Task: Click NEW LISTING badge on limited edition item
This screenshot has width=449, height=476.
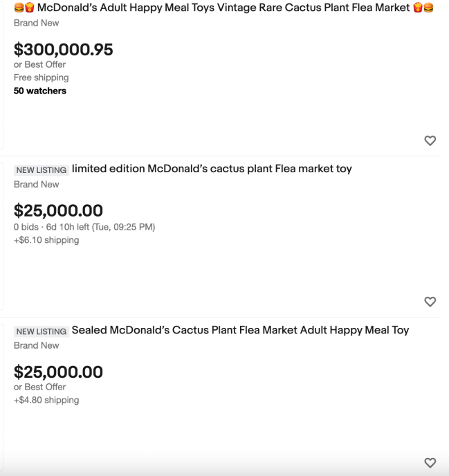Action: (41, 170)
